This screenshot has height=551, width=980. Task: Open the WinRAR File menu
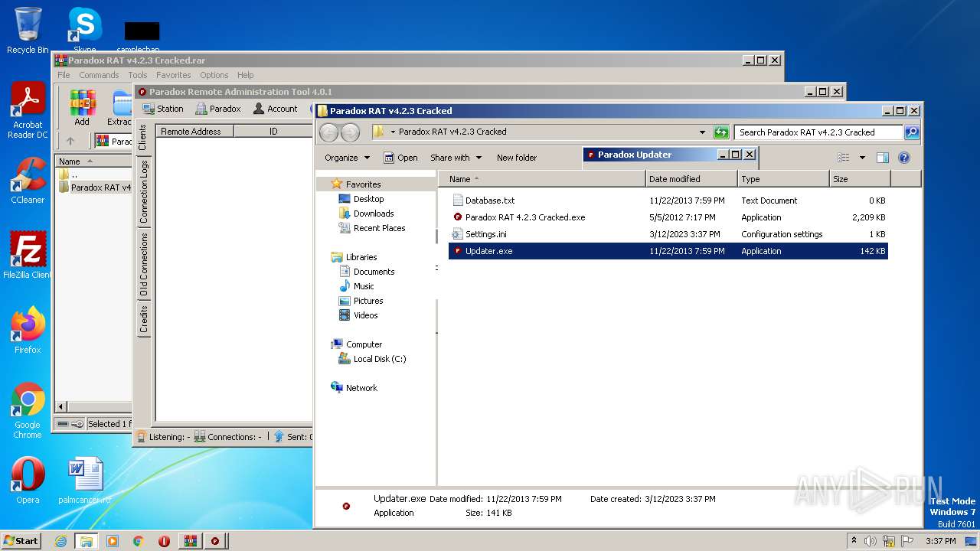(x=64, y=75)
